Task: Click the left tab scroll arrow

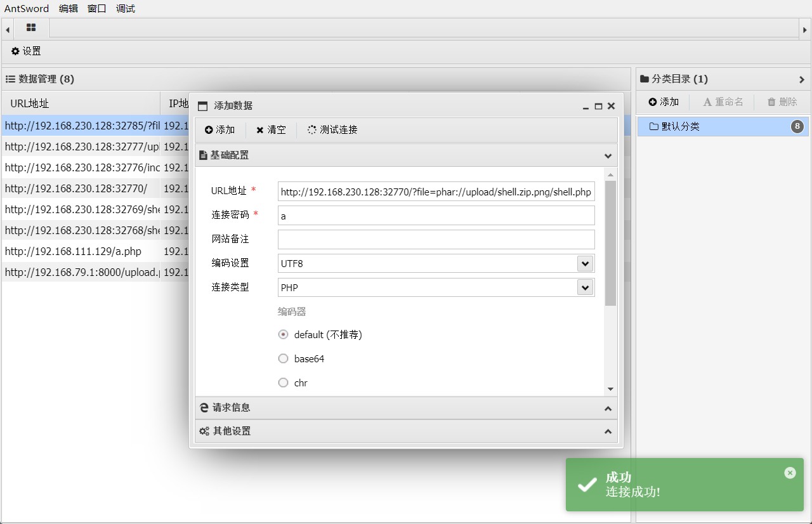Action: click(7, 29)
